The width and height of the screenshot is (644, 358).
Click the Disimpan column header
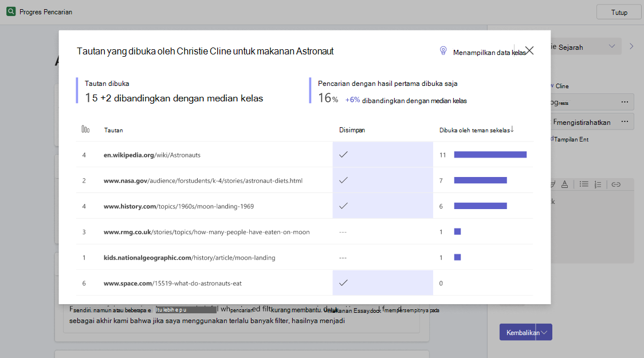click(x=352, y=130)
